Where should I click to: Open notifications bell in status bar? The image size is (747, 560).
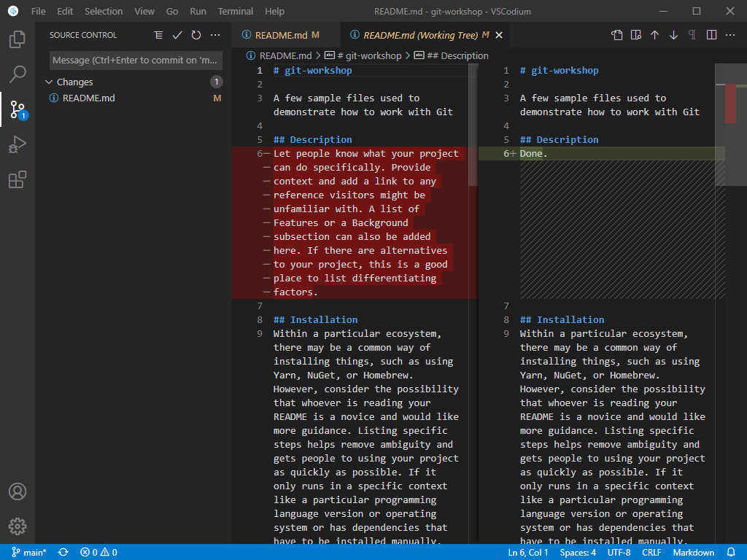731,553
